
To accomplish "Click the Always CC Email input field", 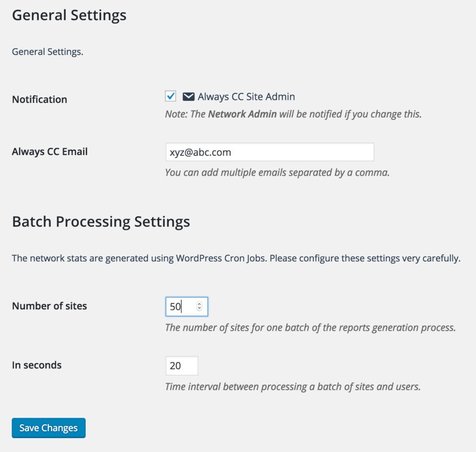I will point(270,152).
